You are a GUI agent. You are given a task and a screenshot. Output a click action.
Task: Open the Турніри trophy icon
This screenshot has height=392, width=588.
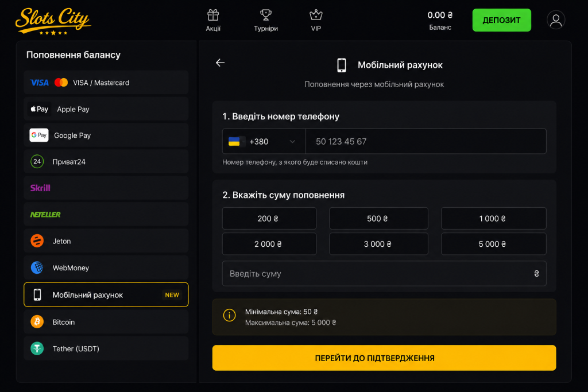pyautogui.click(x=265, y=15)
